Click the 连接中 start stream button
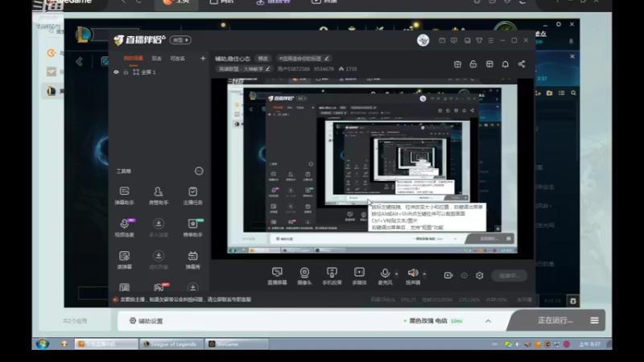The width and height of the screenshot is (644, 362). [510, 275]
